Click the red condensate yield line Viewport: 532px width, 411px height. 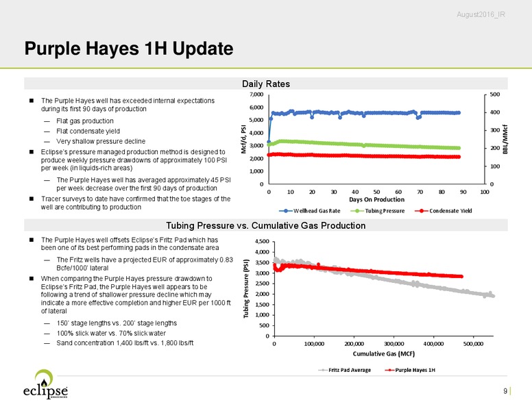coord(376,156)
